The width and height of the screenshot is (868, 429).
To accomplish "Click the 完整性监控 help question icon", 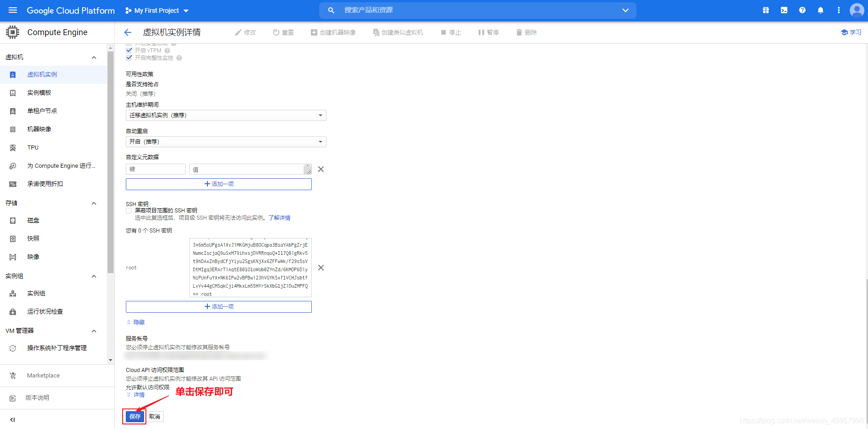I will pyautogui.click(x=179, y=58).
